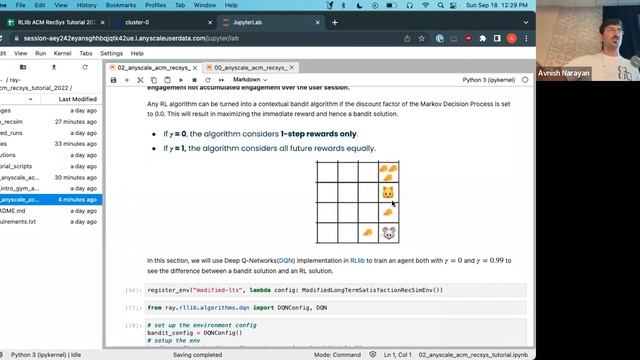
Task: Select the file modified 27 minutes ago
Action: (51, 122)
